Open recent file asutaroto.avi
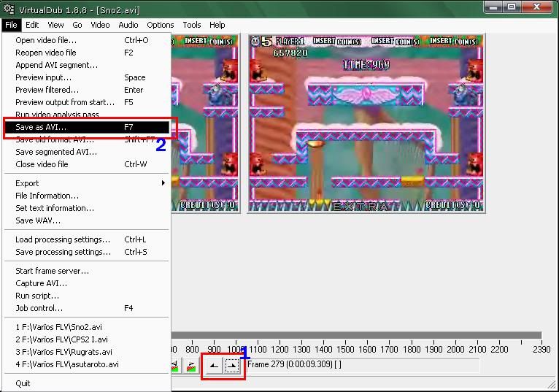 [x=86, y=364]
